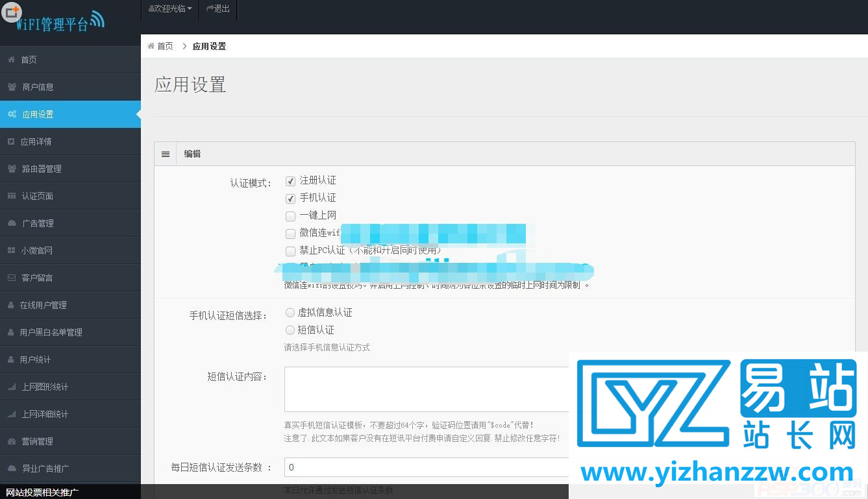
Task: Click the user icon beside 用户黑白名单管理
Action: [x=12, y=332]
